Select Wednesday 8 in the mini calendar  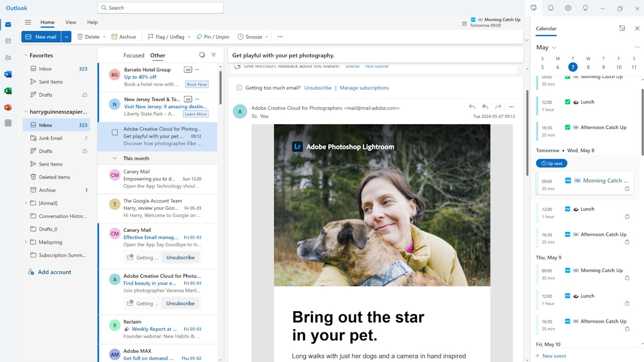[x=588, y=67]
